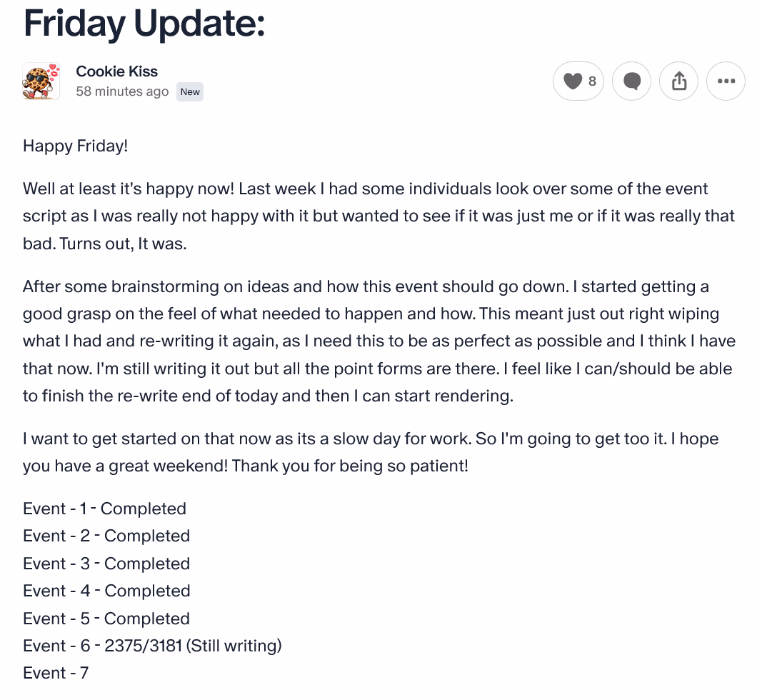Image resolution: width=757 pixels, height=700 pixels.
Task: Open comments via speech bubble icon
Action: 631,81
